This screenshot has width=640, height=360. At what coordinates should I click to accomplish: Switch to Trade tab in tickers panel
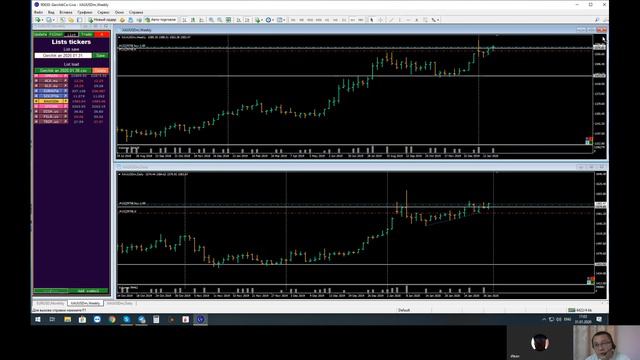(x=87, y=35)
